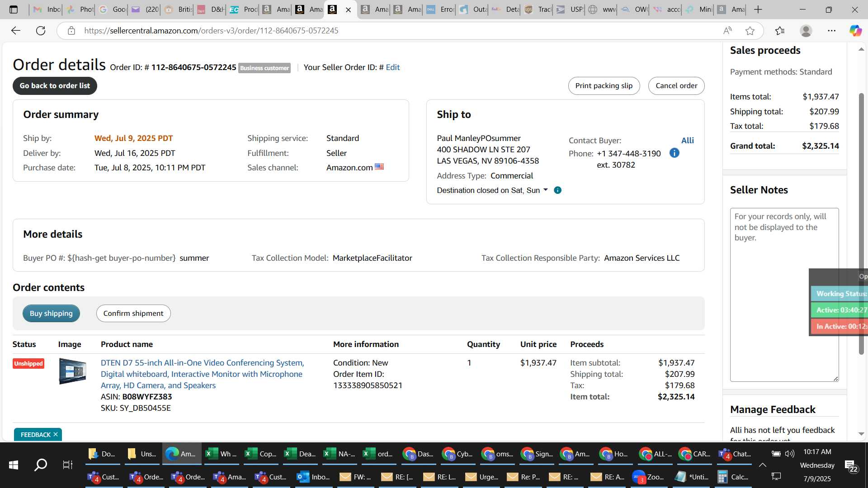Screen dimensions: 868x488
Task: Launch Copilot from the toolbar
Action: coord(855,31)
